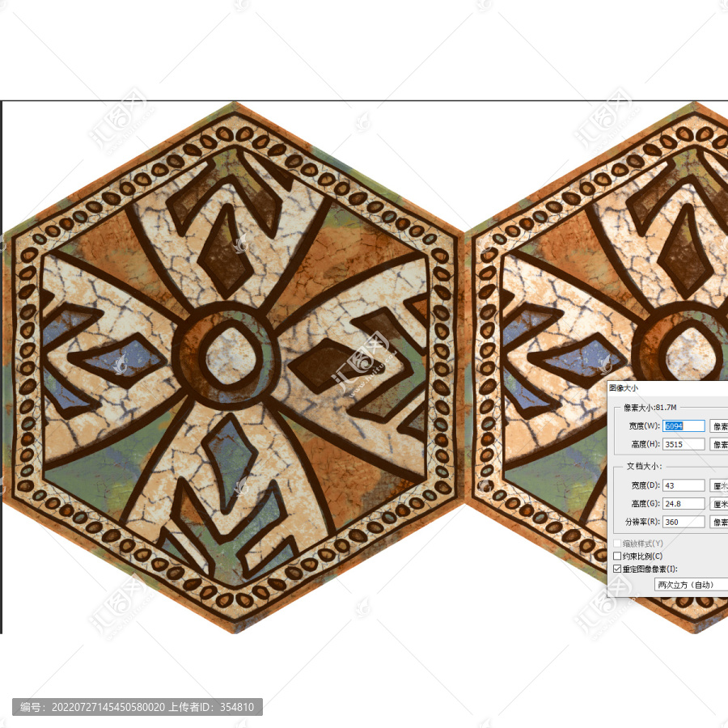Click the 高度(G) label

click(645, 504)
